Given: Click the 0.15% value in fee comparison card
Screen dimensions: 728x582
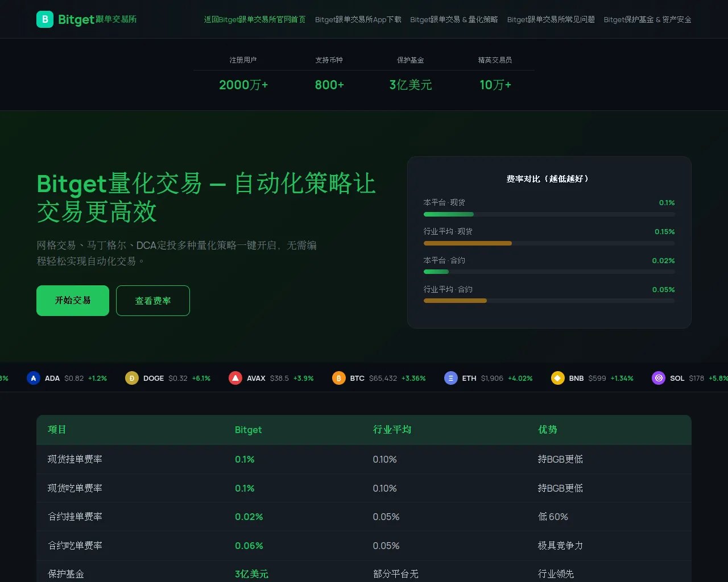Looking at the screenshot, I should 665,232.
